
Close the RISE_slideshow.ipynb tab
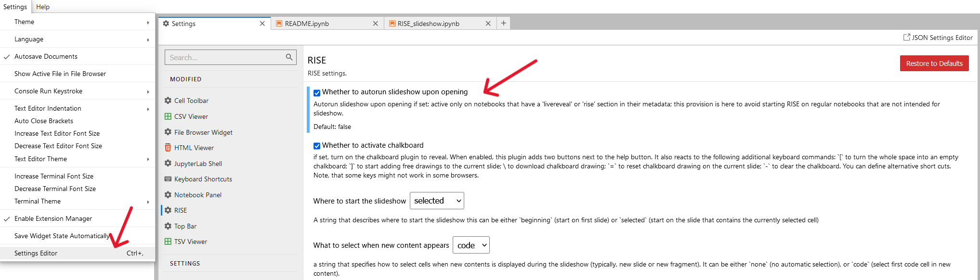[x=488, y=24]
